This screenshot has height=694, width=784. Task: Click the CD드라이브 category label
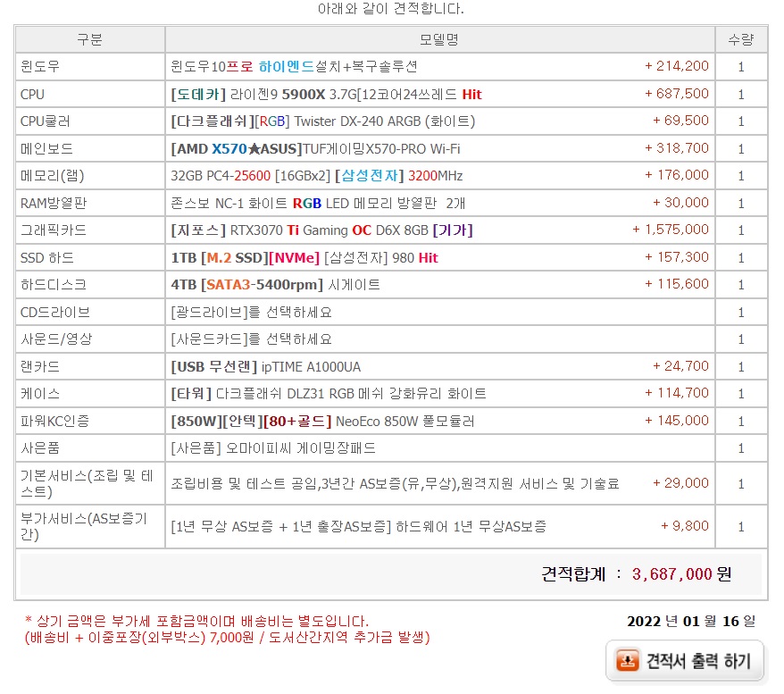click(55, 313)
